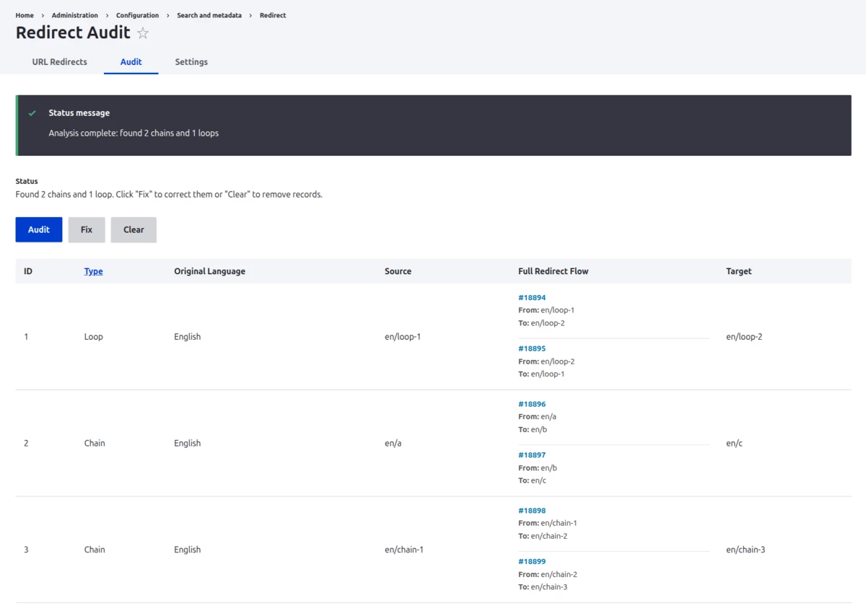The image size is (866, 616).
Task: Switch to Settings tab
Action: pyautogui.click(x=191, y=62)
